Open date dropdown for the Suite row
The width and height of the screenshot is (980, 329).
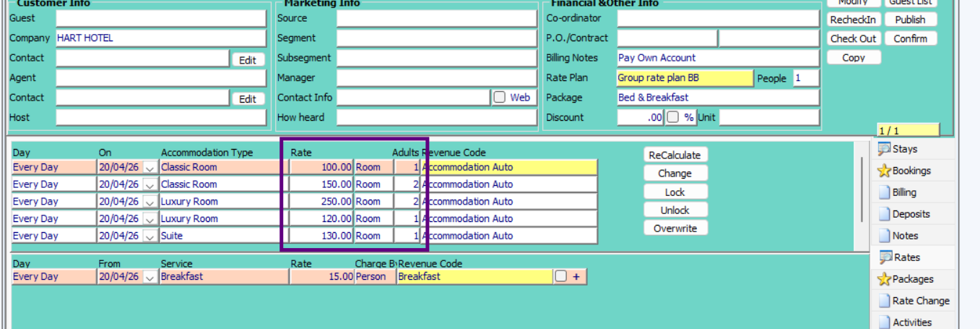[x=150, y=236]
